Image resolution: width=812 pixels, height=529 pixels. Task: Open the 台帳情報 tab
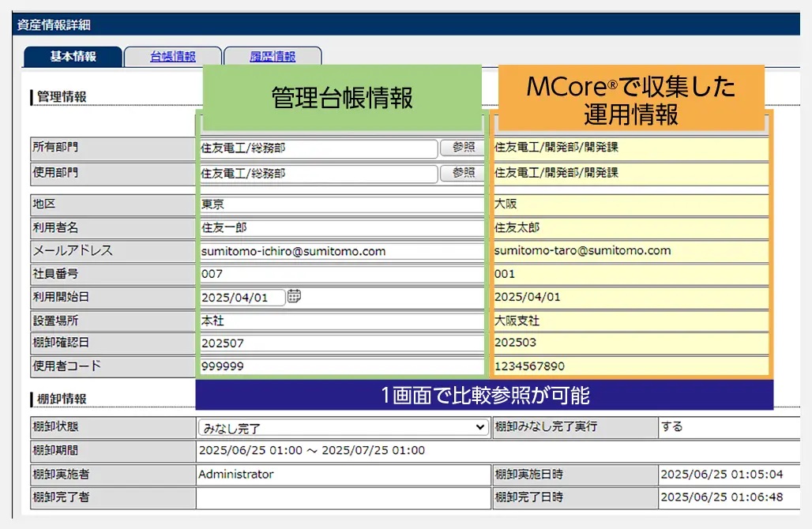click(x=172, y=56)
